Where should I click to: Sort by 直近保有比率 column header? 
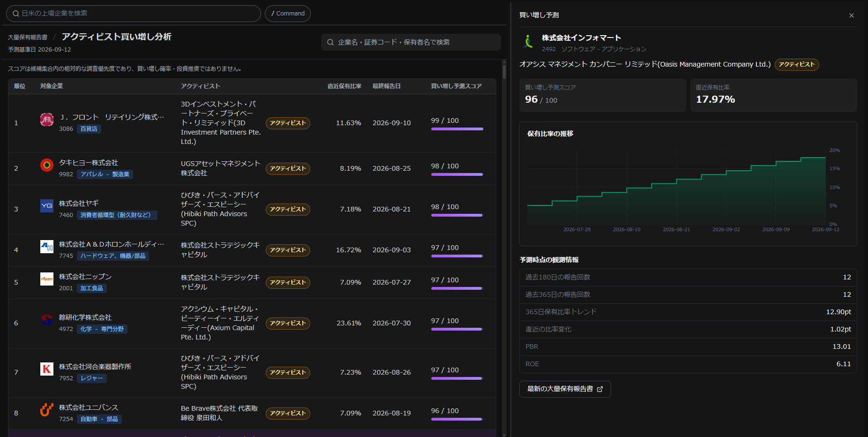pos(344,86)
